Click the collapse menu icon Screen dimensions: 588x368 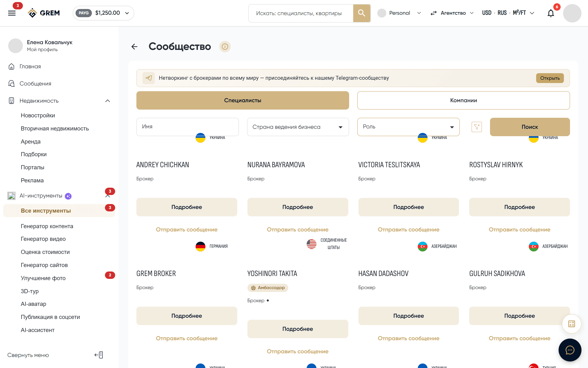point(99,355)
